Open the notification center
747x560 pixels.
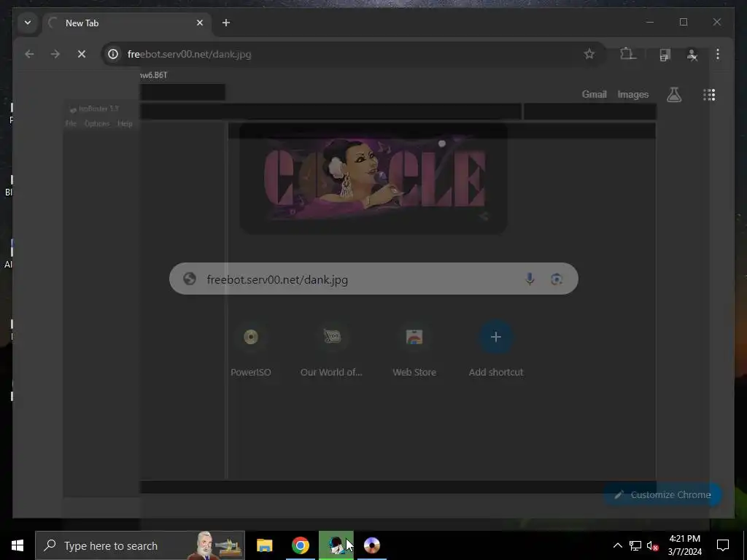[723, 545]
